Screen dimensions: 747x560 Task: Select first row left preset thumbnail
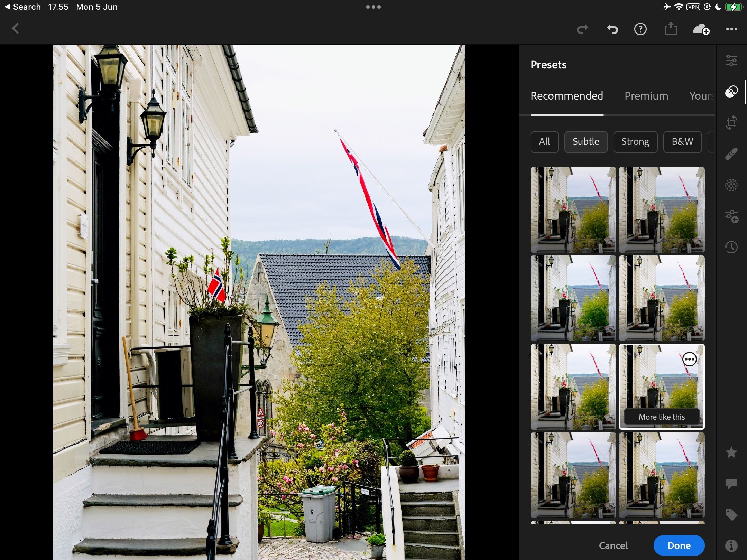[x=573, y=210]
